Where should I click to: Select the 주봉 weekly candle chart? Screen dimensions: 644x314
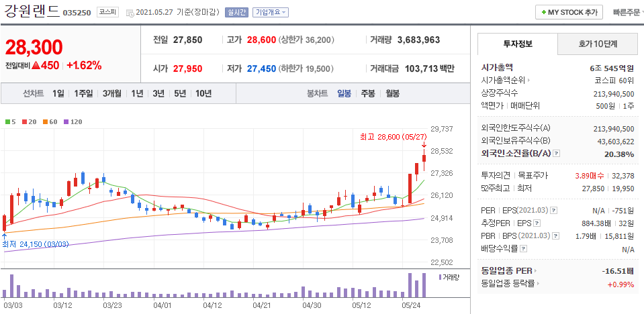pos(368,93)
